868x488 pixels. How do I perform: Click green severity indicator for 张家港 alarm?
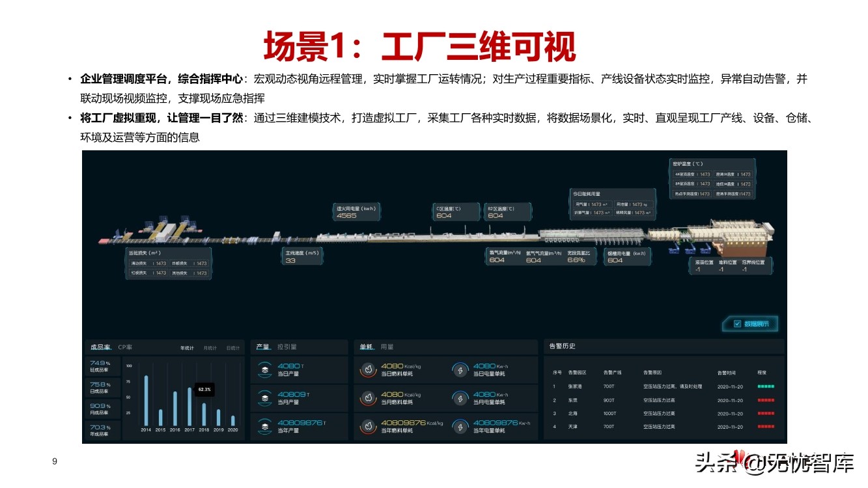(x=766, y=386)
